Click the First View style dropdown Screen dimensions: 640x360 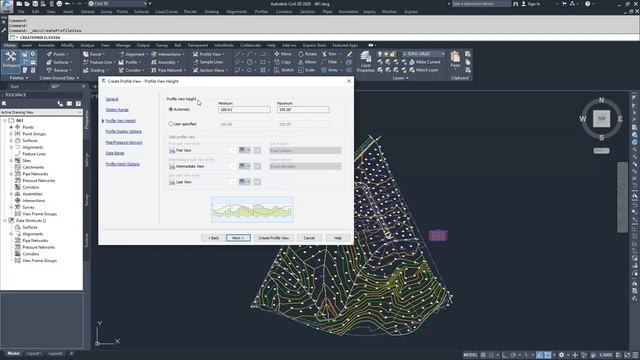[202, 150]
